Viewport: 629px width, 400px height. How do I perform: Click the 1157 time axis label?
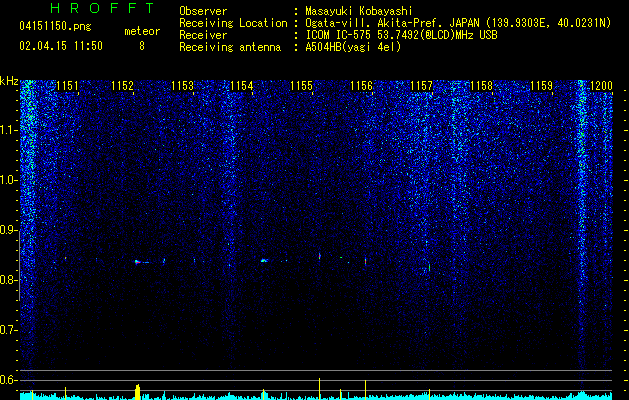pos(421,86)
